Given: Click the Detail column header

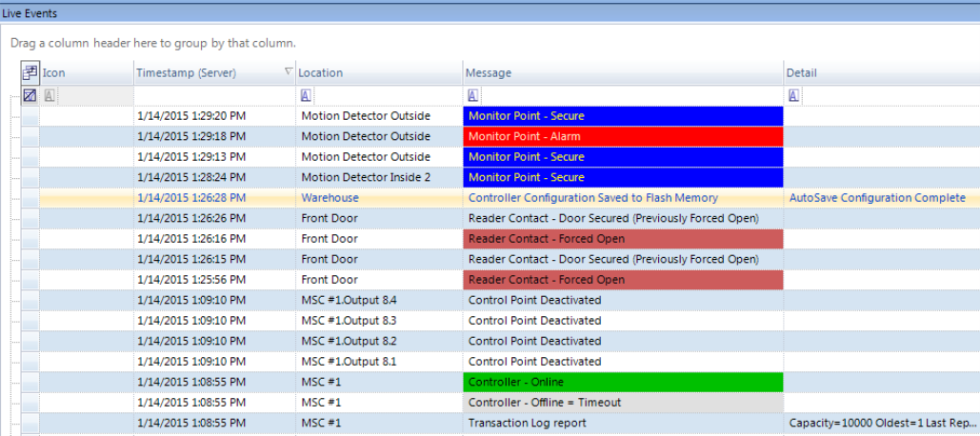Looking at the screenshot, I should (802, 73).
